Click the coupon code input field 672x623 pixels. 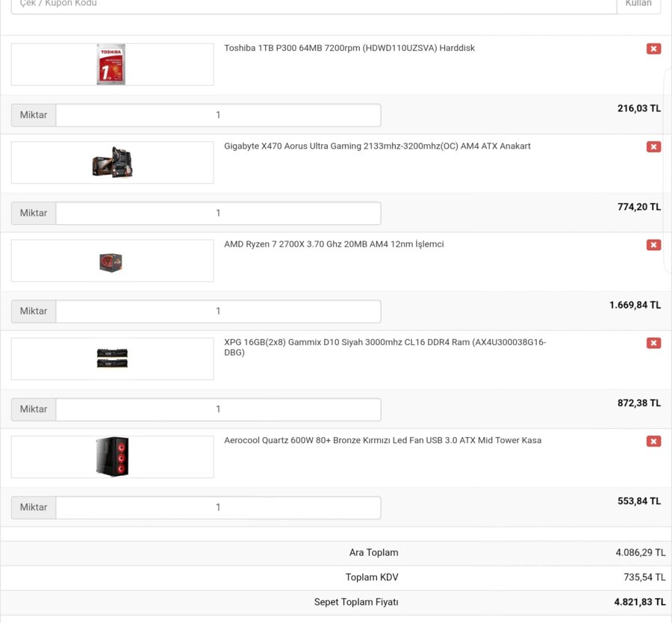pos(314,4)
